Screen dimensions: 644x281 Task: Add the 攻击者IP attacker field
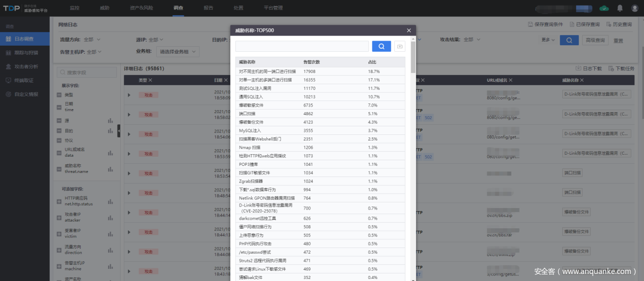pos(59,217)
